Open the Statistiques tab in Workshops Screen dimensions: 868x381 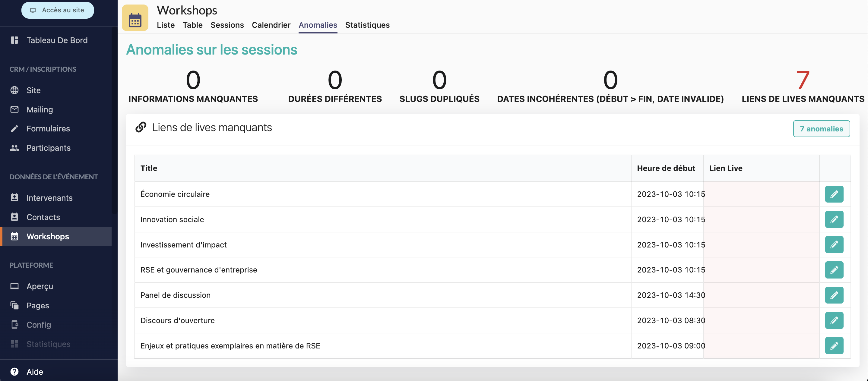point(367,25)
